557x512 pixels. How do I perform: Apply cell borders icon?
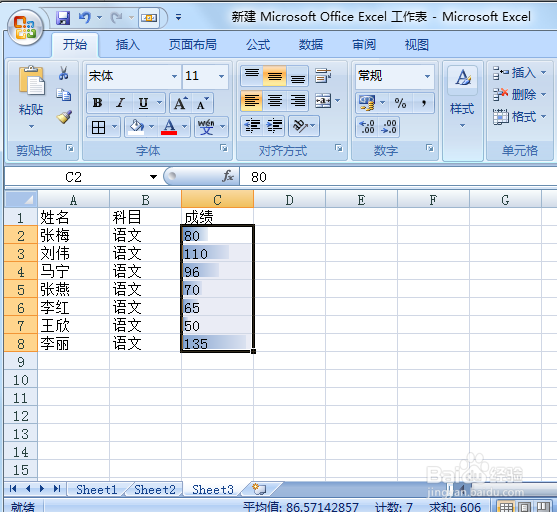(98, 127)
